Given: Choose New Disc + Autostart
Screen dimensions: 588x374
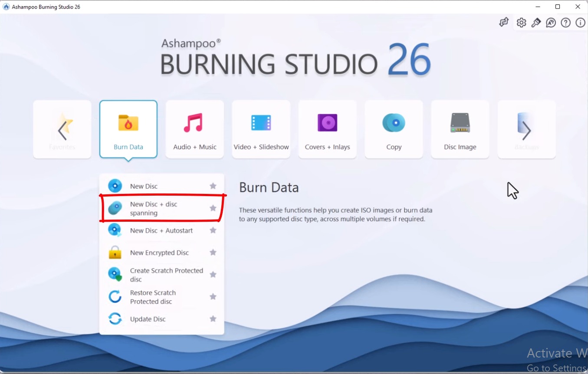Looking at the screenshot, I should tap(162, 230).
